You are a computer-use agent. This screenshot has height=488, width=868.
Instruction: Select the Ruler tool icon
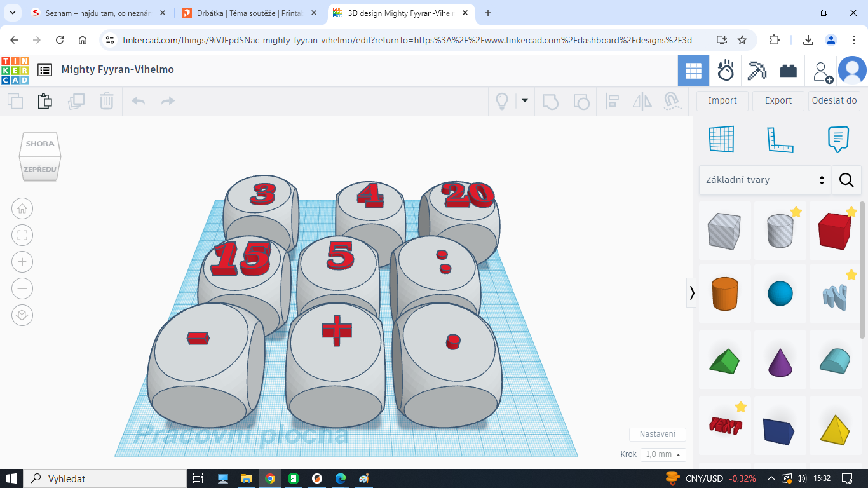pyautogui.click(x=780, y=140)
